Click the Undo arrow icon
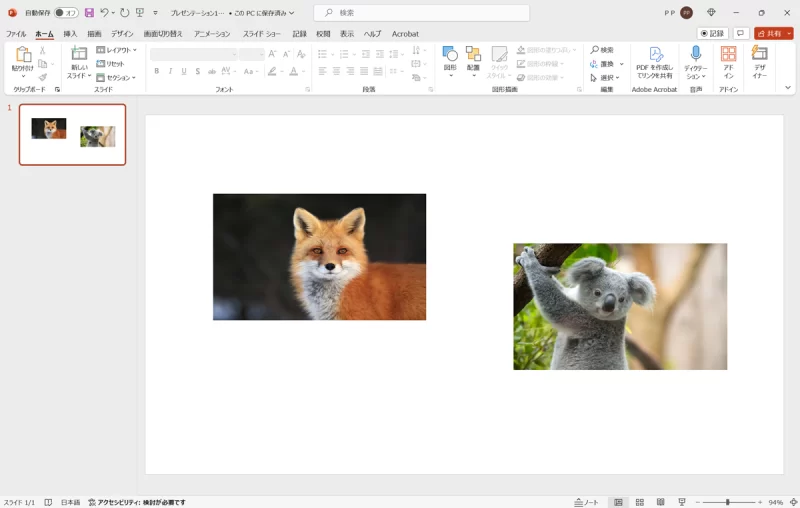Screen dimensions: 800x508 (x=104, y=13)
